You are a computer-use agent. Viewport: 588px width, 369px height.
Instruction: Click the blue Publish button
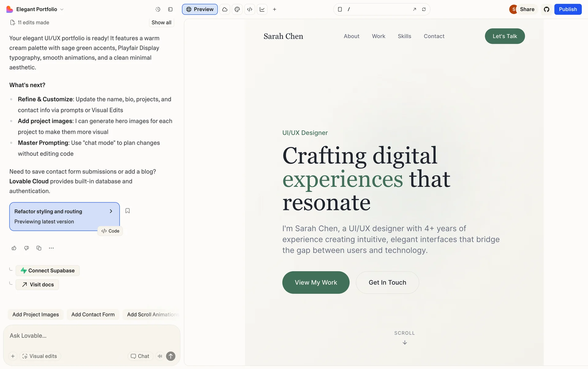568,9
